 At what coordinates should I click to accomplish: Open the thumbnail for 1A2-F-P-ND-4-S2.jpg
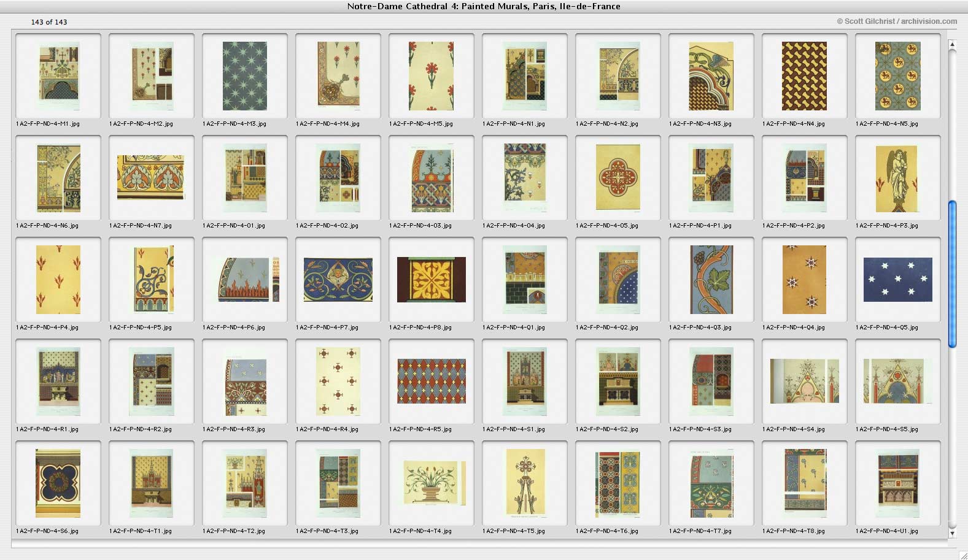pos(618,382)
